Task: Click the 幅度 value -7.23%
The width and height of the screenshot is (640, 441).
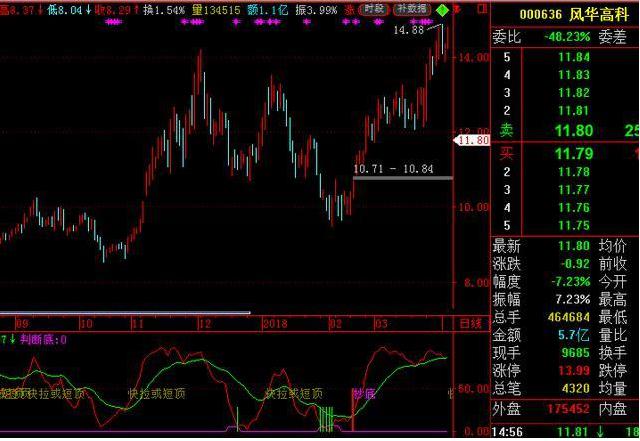Action: 571,282
